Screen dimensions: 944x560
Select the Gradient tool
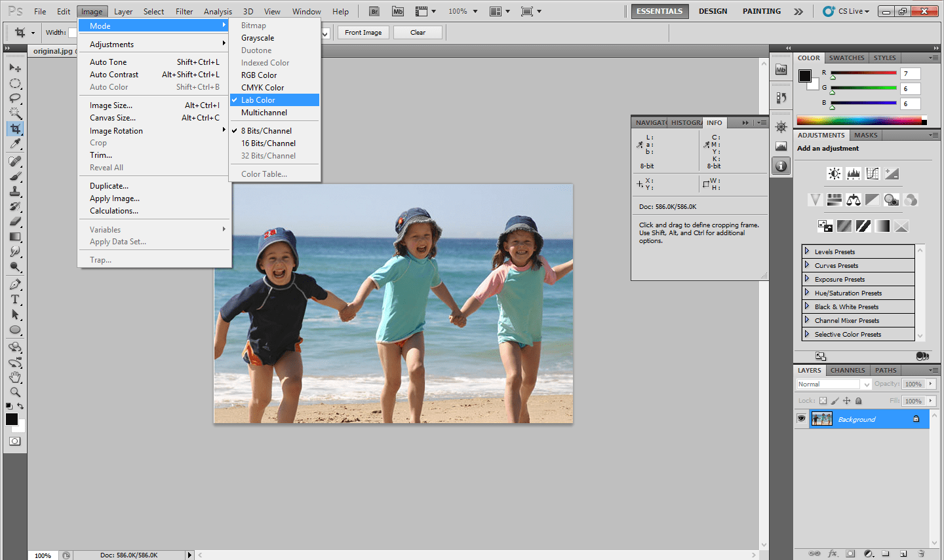point(14,236)
